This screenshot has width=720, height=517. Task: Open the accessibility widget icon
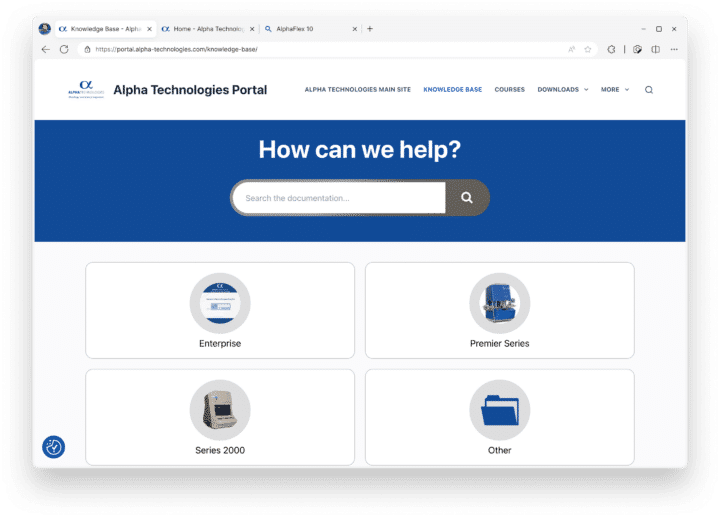[54, 447]
